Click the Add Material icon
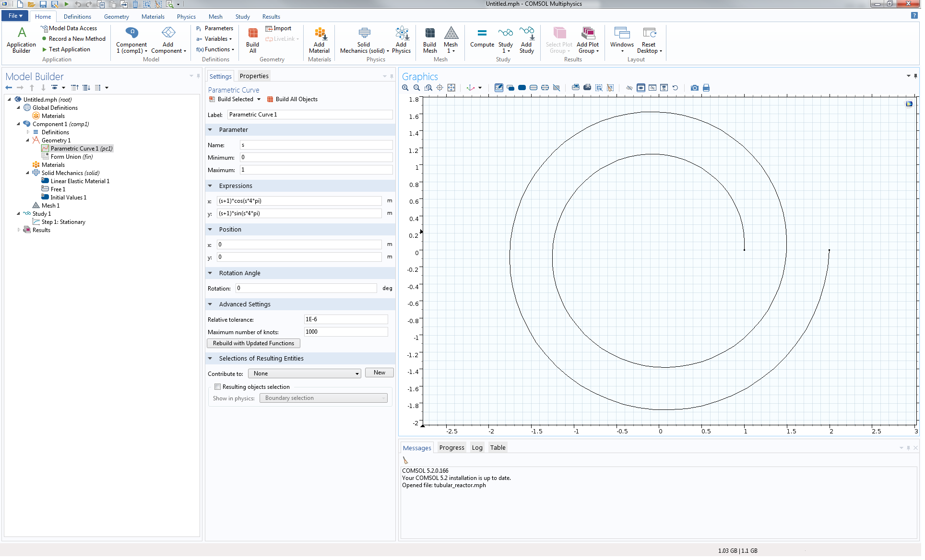Image resolution: width=925 pixels, height=560 pixels. (x=319, y=39)
